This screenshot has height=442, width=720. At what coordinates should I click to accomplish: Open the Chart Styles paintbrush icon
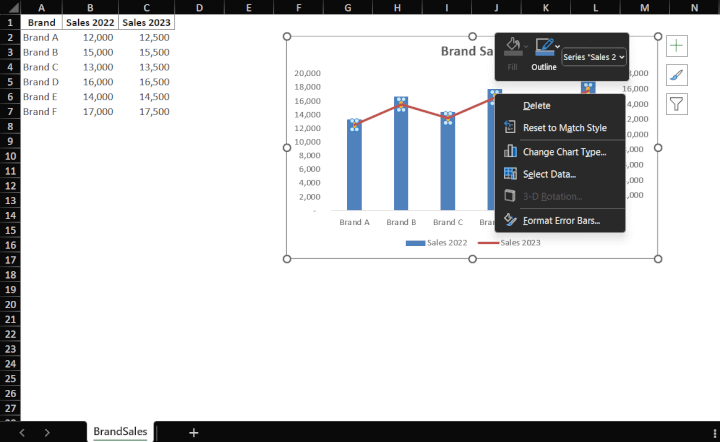point(677,75)
